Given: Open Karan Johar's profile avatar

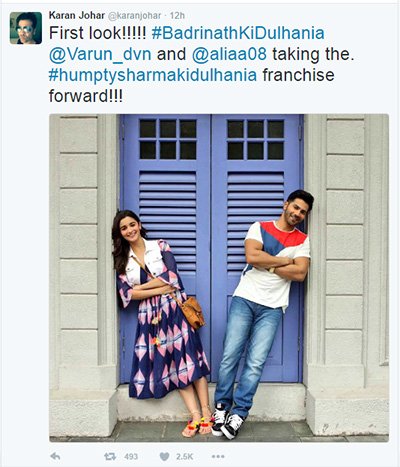Looking at the screenshot, I should [x=26, y=28].
